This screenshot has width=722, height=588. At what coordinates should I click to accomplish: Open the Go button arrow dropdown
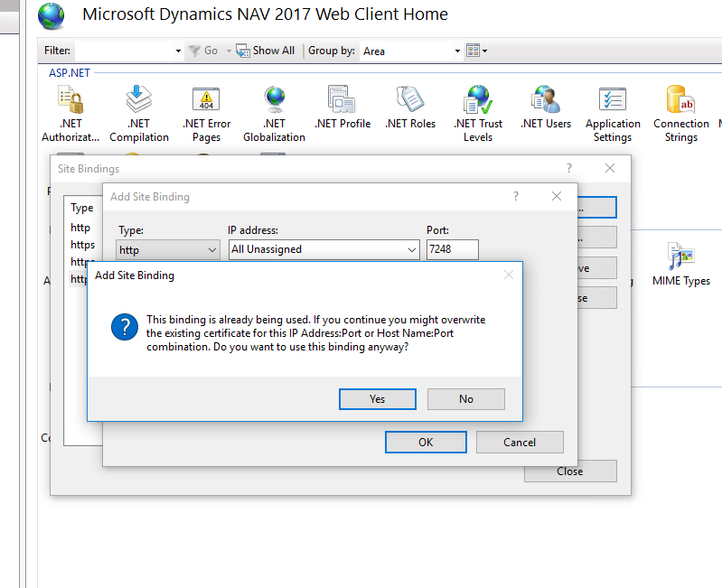(229, 51)
